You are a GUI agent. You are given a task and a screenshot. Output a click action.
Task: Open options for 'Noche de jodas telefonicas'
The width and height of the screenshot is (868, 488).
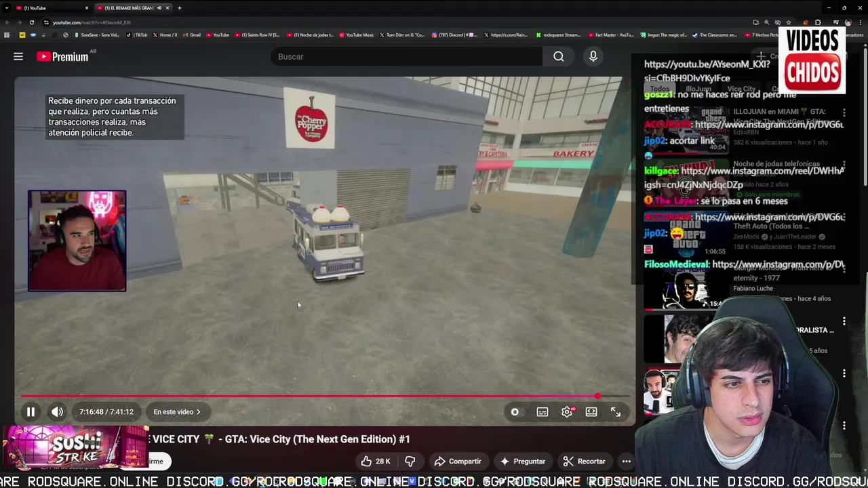[x=844, y=165]
